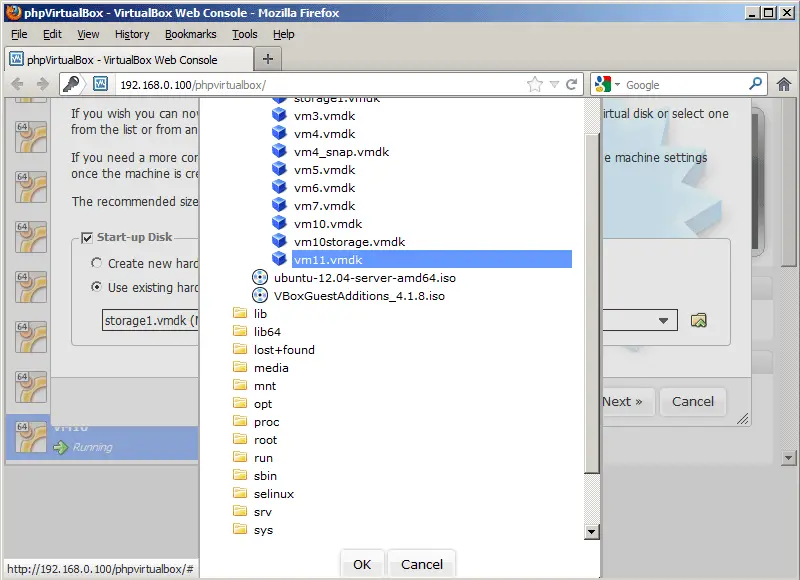Click the page scrollbar down arrow
800x580 pixels.
(x=788, y=458)
